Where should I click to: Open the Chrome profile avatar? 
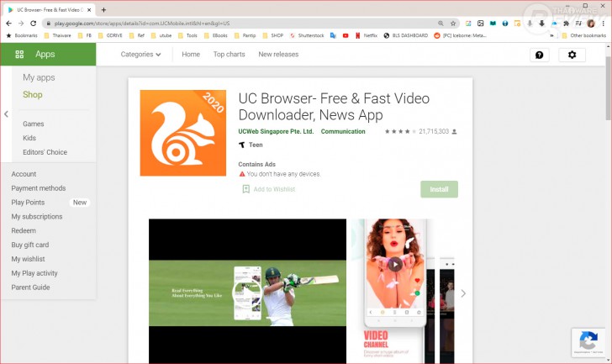pyautogui.click(x=591, y=24)
